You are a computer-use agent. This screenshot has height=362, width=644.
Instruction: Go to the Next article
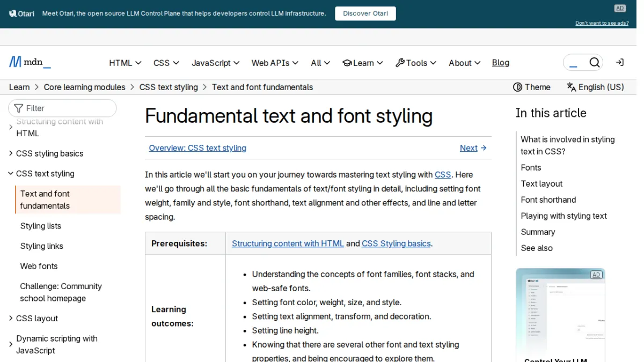point(473,148)
